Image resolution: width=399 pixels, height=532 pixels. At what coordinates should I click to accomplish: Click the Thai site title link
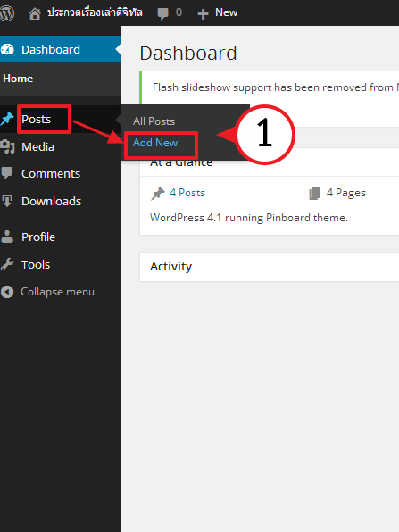pos(95,12)
